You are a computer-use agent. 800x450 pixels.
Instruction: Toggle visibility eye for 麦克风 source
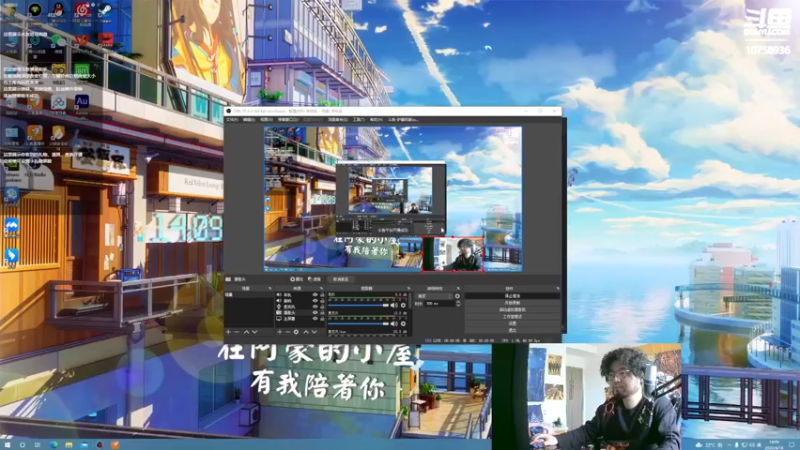click(315, 307)
